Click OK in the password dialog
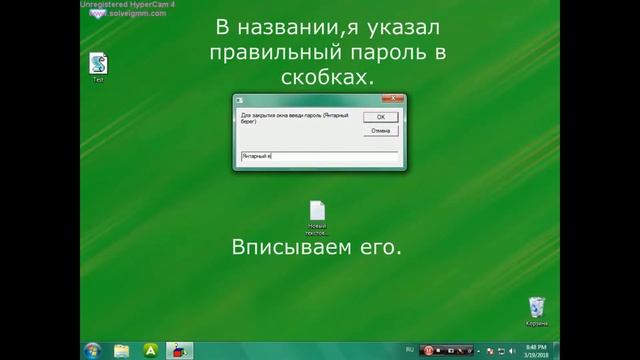640x360 pixels. [x=380, y=117]
